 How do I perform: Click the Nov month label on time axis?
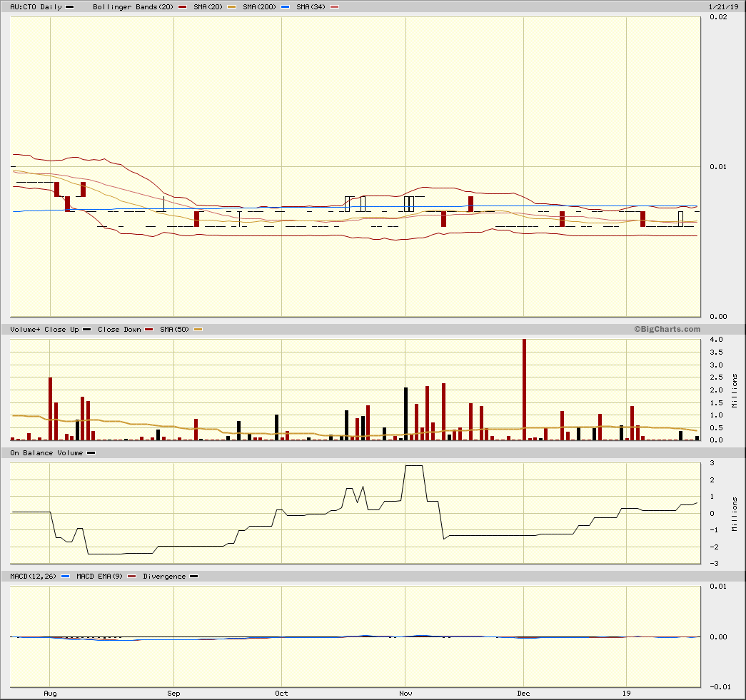point(405,693)
